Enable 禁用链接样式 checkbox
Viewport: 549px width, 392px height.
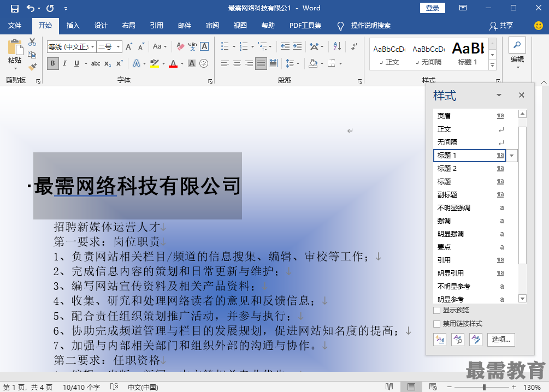436,324
